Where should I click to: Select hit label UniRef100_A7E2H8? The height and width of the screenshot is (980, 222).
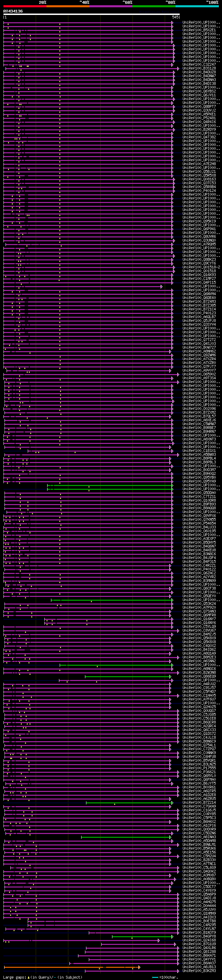pyautogui.click(x=199, y=164)
